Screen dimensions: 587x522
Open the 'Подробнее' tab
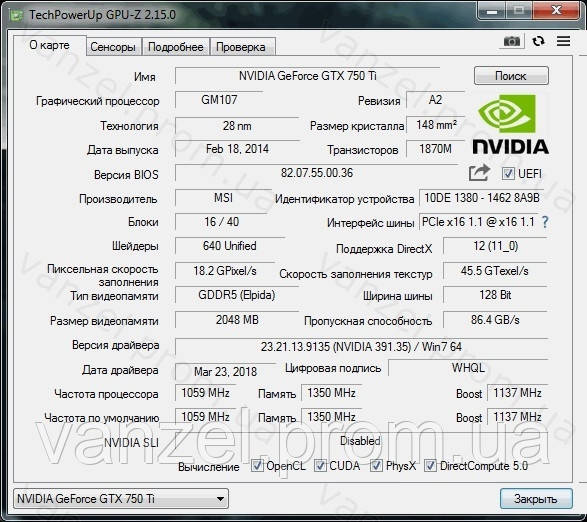pos(176,47)
